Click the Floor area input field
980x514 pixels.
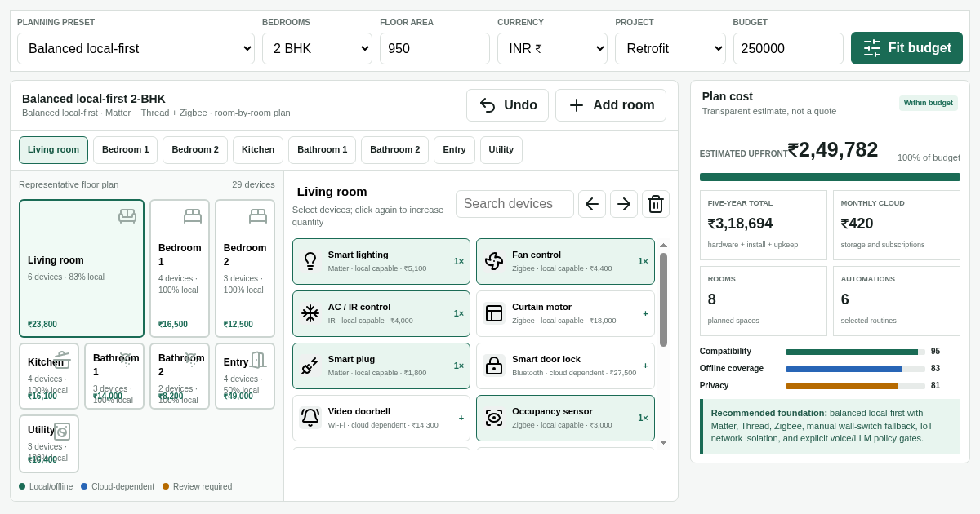tap(434, 48)
